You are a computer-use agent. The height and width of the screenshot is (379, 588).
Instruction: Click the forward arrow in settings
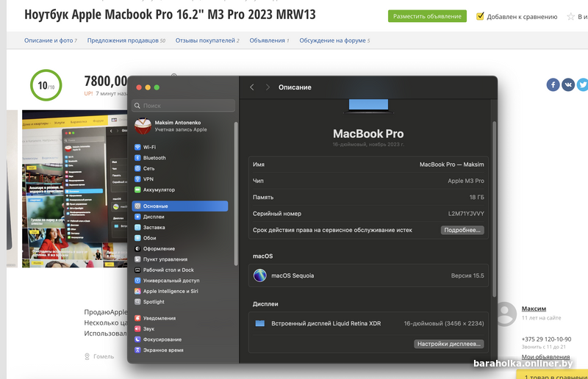pos(268,87)
